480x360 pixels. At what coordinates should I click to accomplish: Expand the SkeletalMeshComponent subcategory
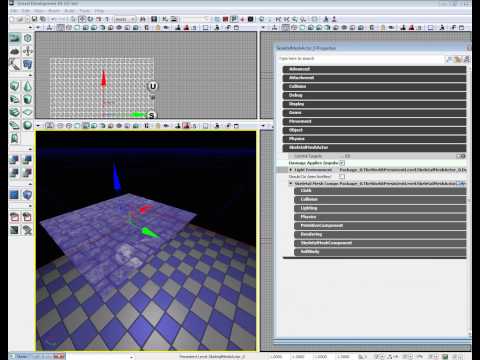pyautogui.click(x=380, y=243)
